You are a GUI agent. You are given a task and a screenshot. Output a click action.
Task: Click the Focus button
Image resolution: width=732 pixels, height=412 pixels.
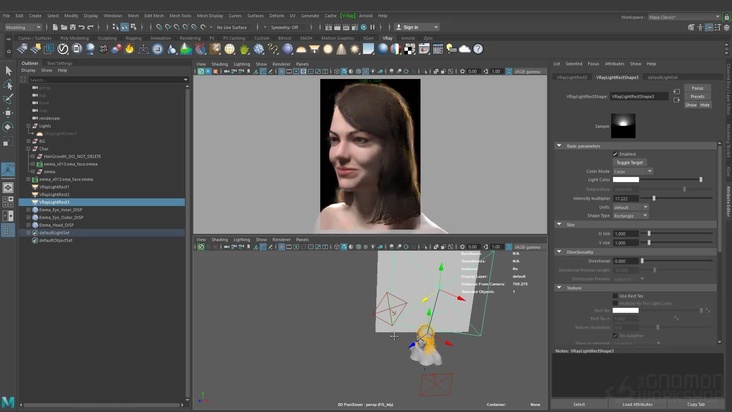pyautogui.click(x=697, y=88)
